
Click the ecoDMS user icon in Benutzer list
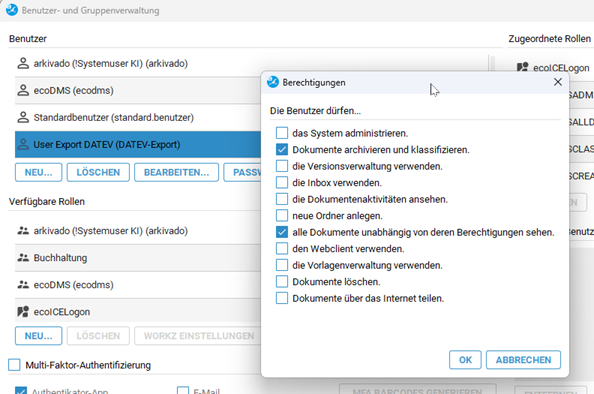point(23,90)
